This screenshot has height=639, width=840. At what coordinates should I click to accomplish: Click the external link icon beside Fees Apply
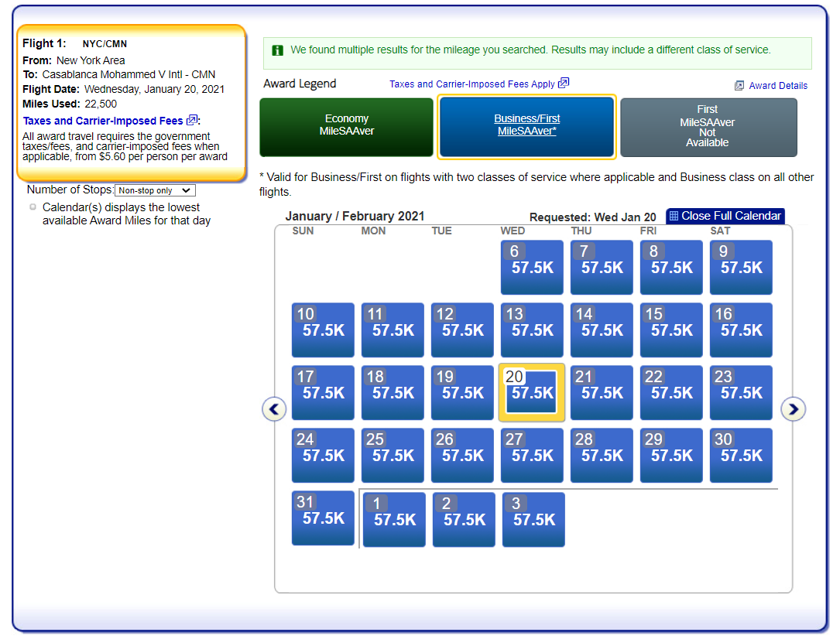[x=564, y=84]
